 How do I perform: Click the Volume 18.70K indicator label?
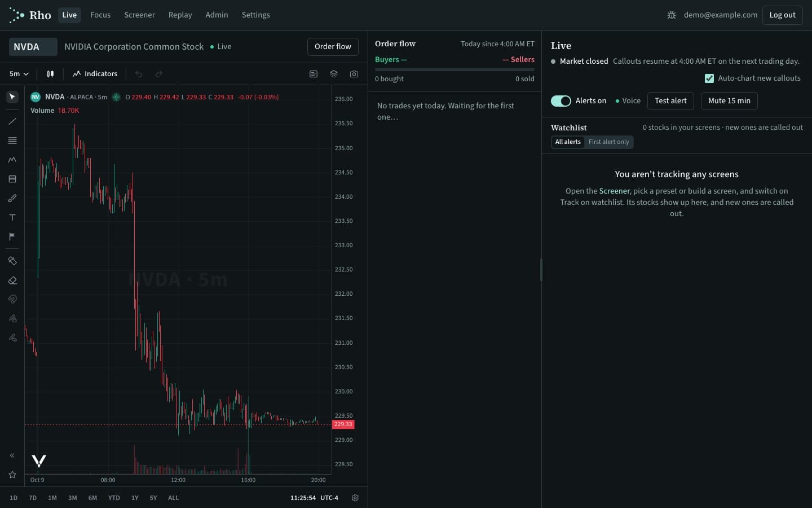pyautogui.click(x=55, y=111)
